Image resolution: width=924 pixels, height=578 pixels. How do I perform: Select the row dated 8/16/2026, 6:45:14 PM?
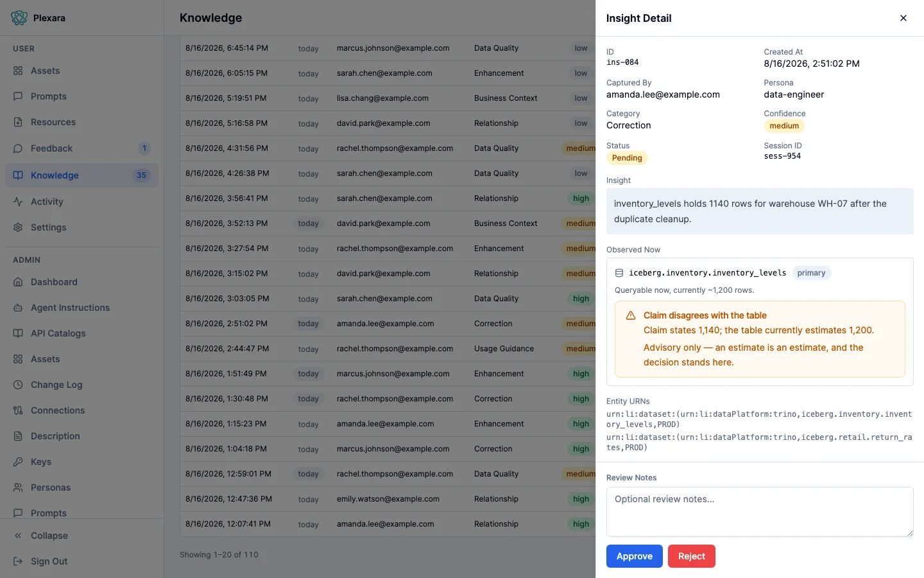(x=388, y=48)
